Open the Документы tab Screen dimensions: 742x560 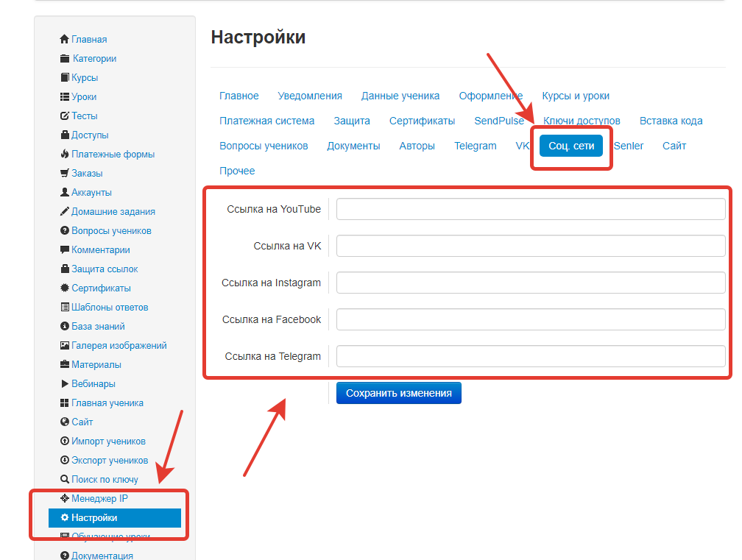tap(353, 146)
